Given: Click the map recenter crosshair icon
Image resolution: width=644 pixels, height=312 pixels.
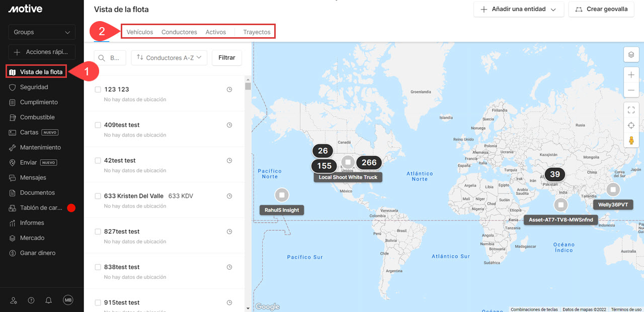Looking at the screenshot, I should pos(631,125).
